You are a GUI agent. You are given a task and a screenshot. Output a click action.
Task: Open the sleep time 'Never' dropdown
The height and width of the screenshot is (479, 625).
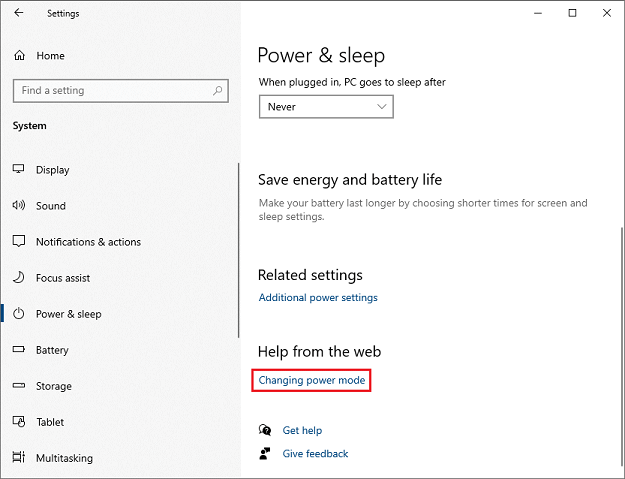point(326,107)
